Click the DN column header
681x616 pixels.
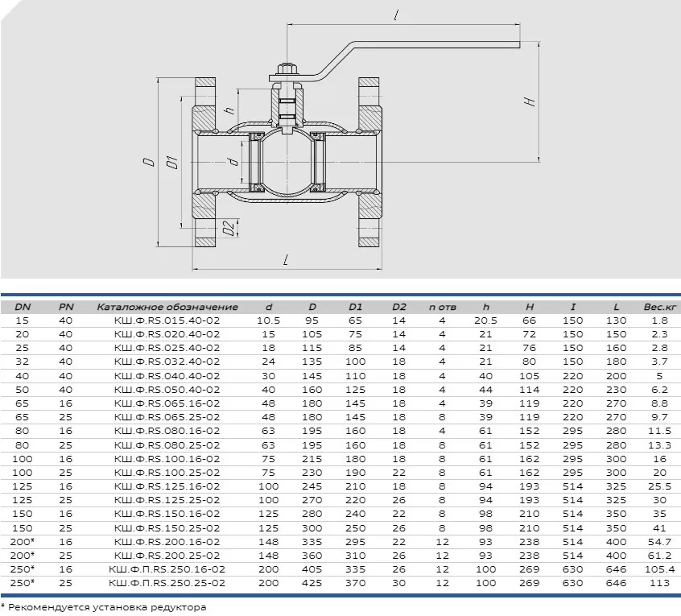[22, 307]
